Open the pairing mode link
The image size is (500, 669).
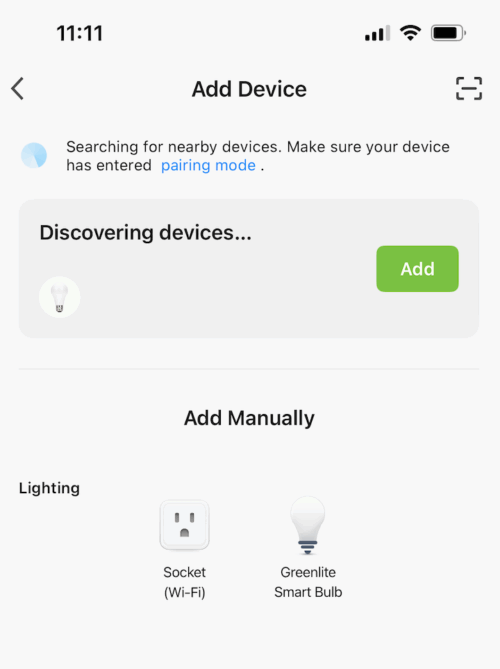[x=208, y=166]
